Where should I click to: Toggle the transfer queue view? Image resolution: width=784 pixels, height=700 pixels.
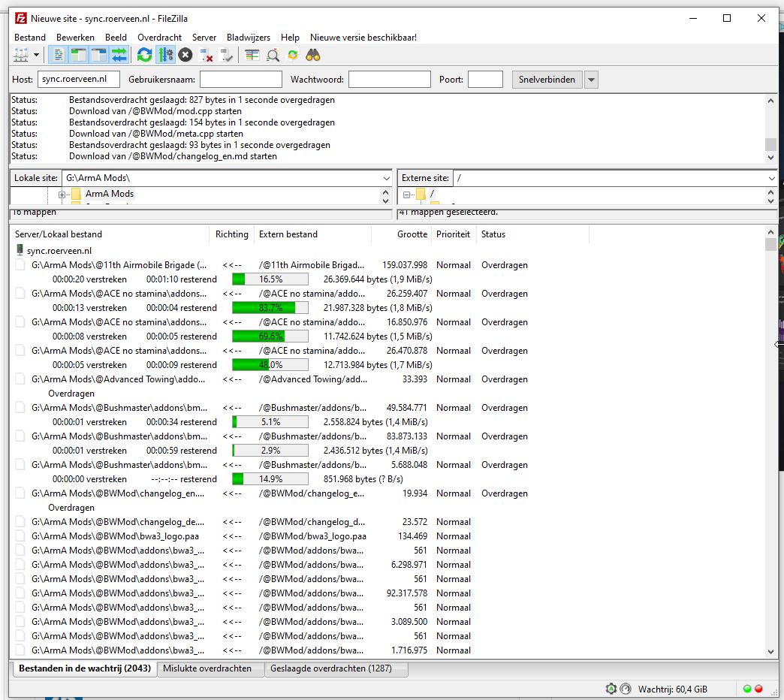(119, 55)
